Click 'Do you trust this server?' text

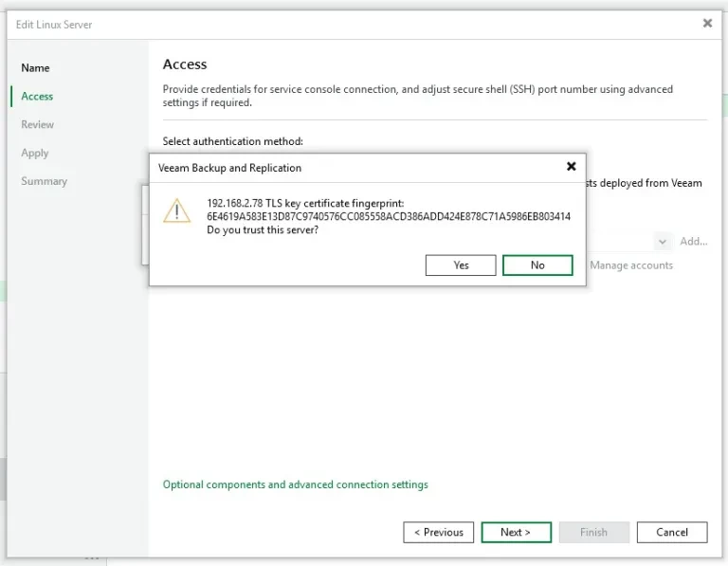point(263,229)
